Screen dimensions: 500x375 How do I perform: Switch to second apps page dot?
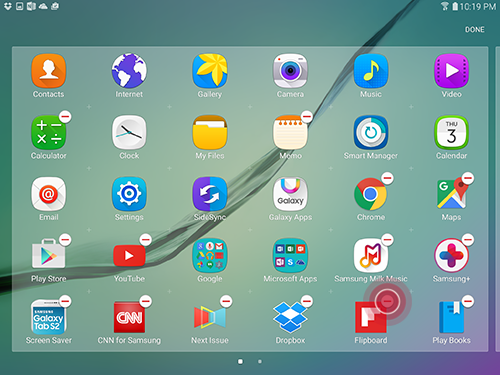(260, 361)
